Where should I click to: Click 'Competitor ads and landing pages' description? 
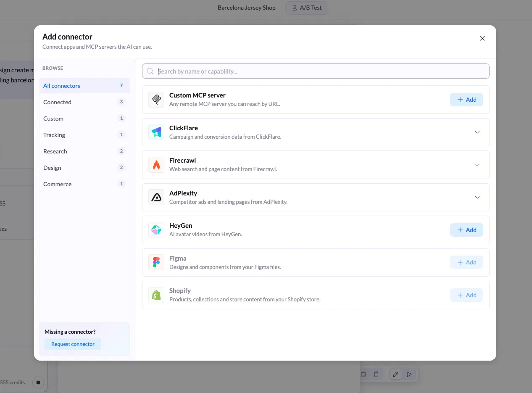tap(228, 202)
